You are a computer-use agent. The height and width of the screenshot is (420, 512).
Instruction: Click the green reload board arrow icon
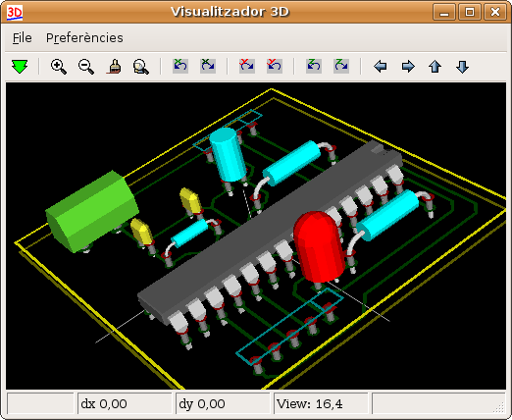tap(20, 67)
